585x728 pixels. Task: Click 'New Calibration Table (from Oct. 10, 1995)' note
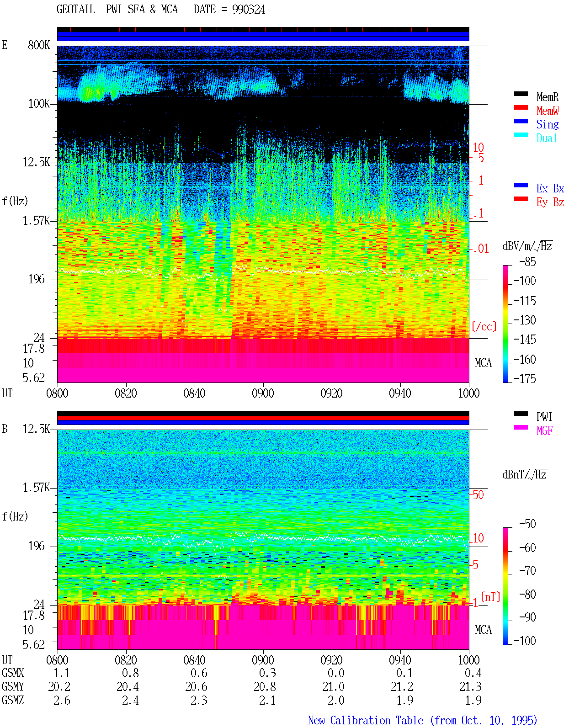pos(423,720)
